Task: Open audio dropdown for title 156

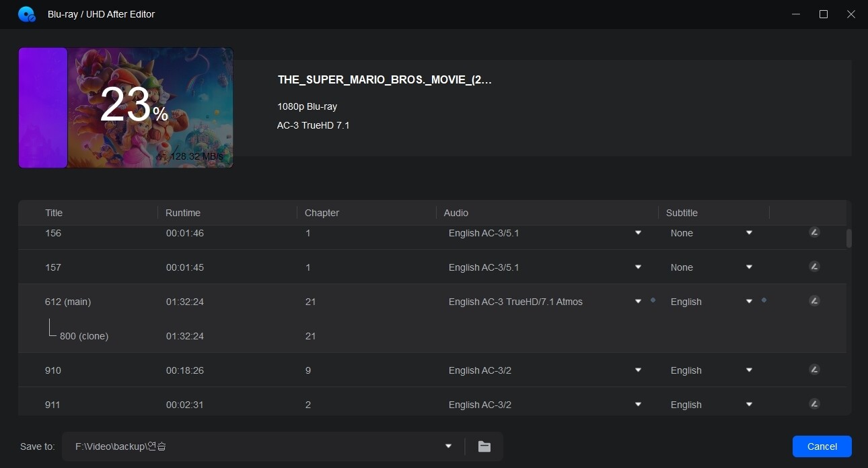Action: 638,233
